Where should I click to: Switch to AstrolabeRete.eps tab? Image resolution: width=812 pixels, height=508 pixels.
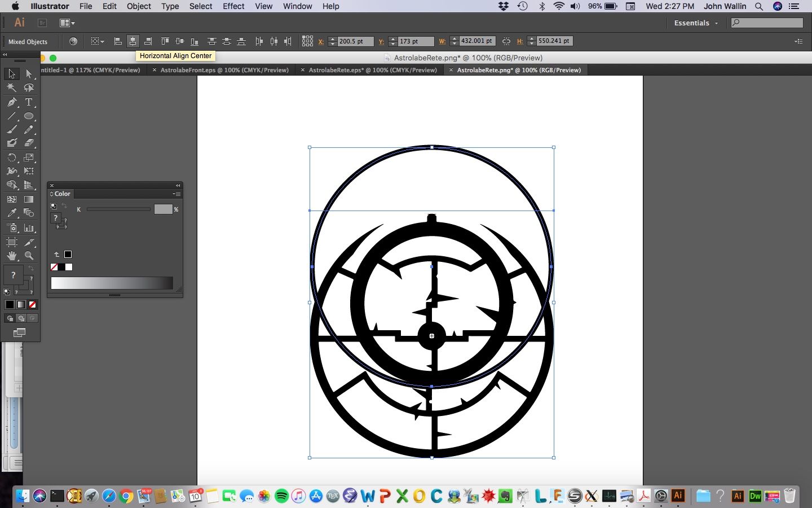373,70
